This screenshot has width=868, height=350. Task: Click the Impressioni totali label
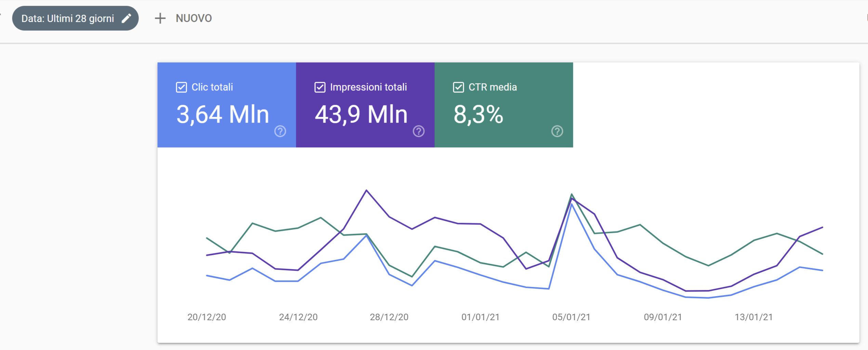(x=368, y=87)
